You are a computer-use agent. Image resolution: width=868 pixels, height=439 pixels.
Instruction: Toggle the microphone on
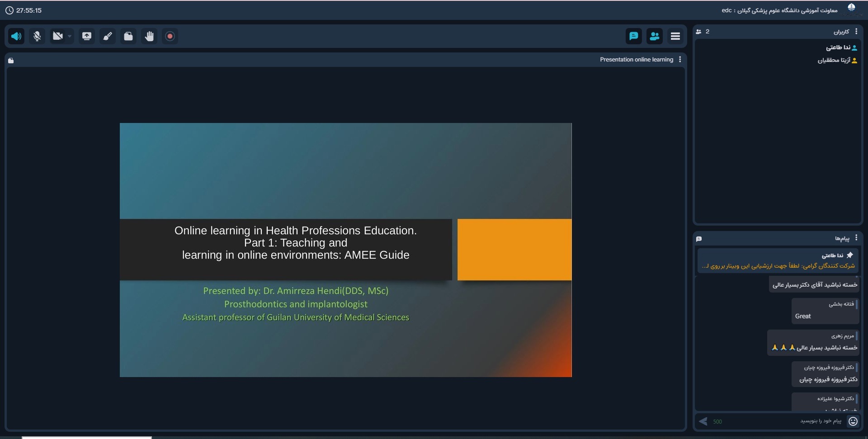pos(37,36)
